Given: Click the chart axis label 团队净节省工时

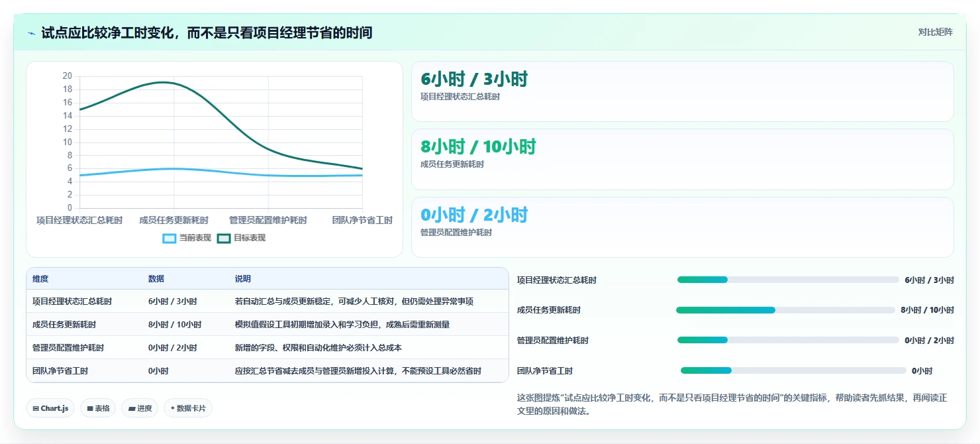Looking at the screenshot, I should (x=362, y=220).
